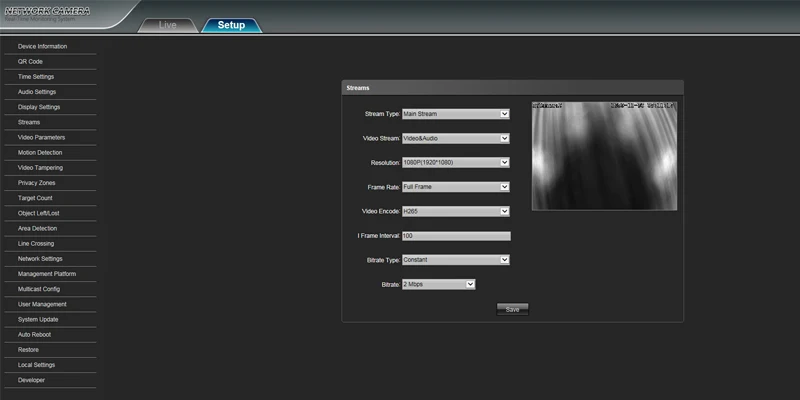Select Privacy Zones menu item
The image size is (800, 400).
coord(36,183)
